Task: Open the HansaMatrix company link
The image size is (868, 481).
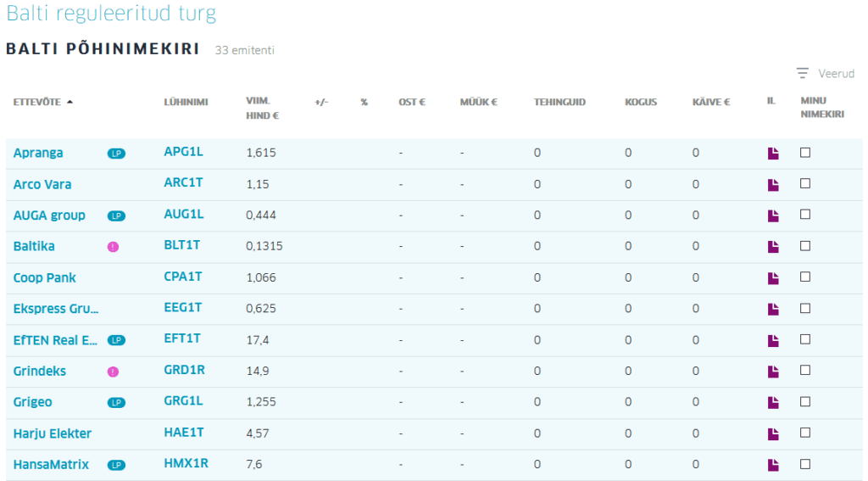Action: (51, 465)
